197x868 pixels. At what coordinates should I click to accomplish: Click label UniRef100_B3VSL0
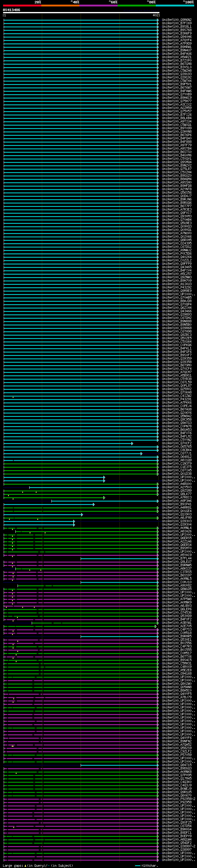177,67
